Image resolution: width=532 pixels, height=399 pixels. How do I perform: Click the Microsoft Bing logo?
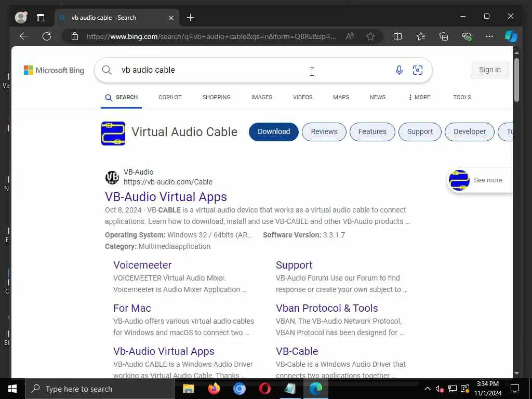pos(54,70)
